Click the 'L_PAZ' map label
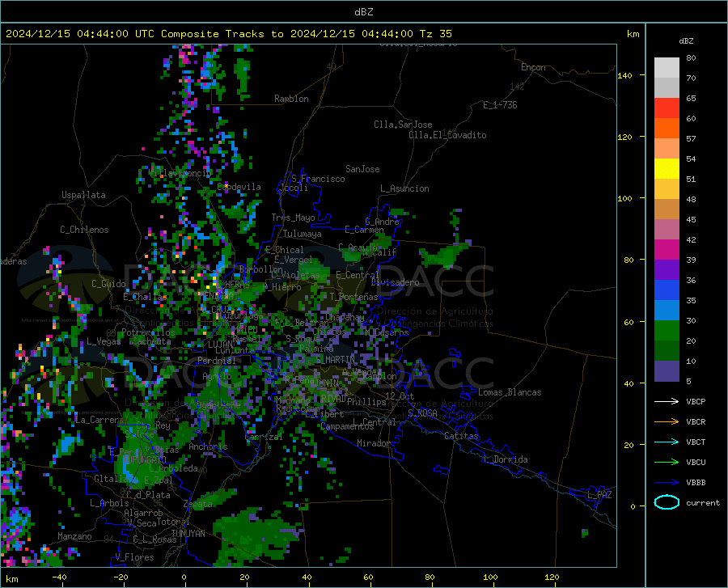Image resolution: width=728 pixels, height=588 pixels. [599, 495]
